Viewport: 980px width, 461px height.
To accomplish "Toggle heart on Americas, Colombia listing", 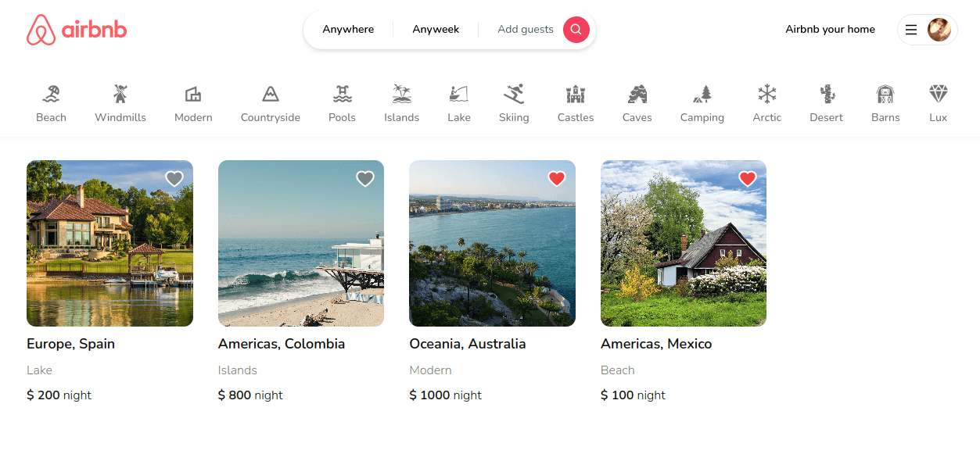I will click(x=365, y=179).
